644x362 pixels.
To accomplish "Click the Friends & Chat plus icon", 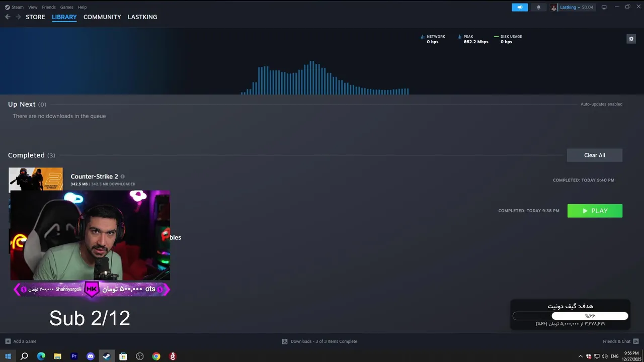I will 635,341.
